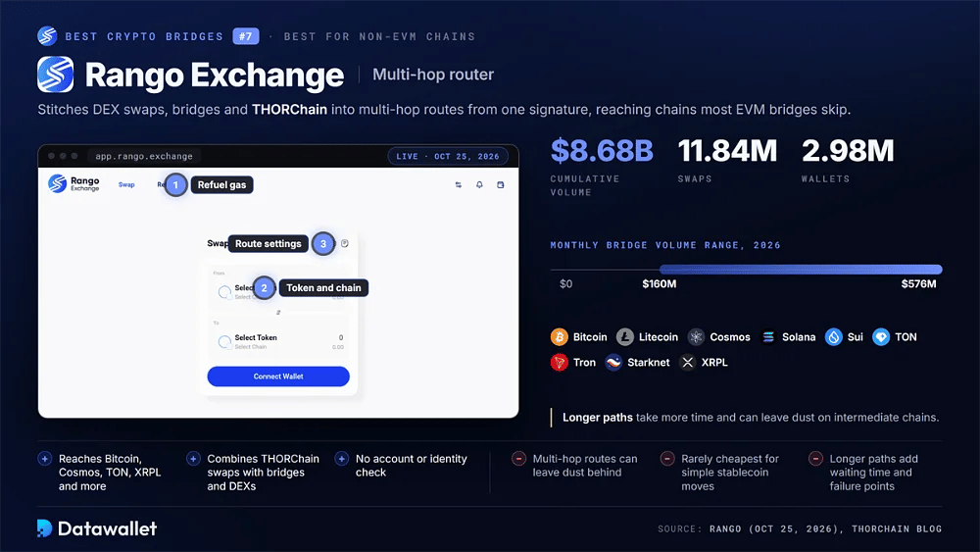Click the From token circle placeholder
The image size is (980, 552).
(x=224, y=292)
